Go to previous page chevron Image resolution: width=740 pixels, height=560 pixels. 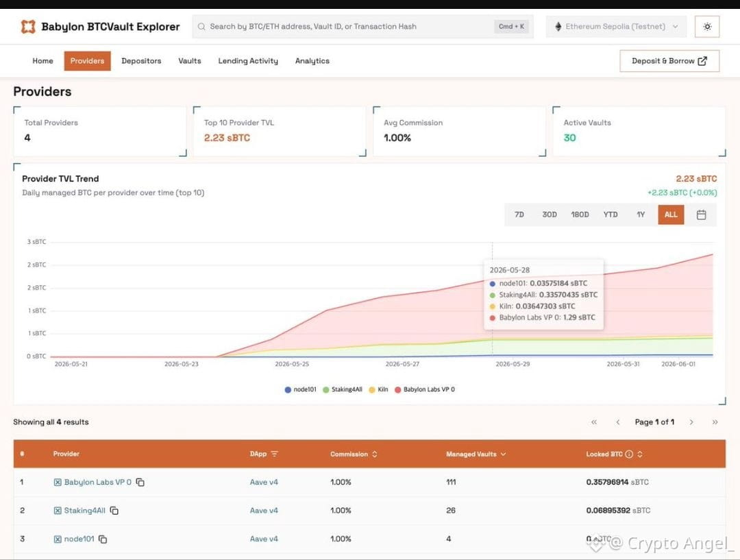coord(618,422)
